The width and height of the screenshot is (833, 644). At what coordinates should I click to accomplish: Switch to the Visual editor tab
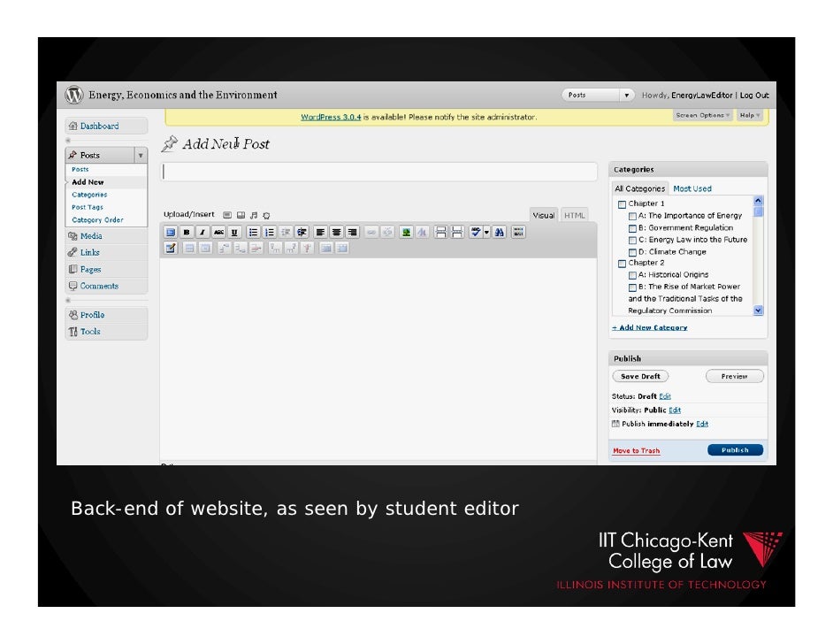pos(544,215)
